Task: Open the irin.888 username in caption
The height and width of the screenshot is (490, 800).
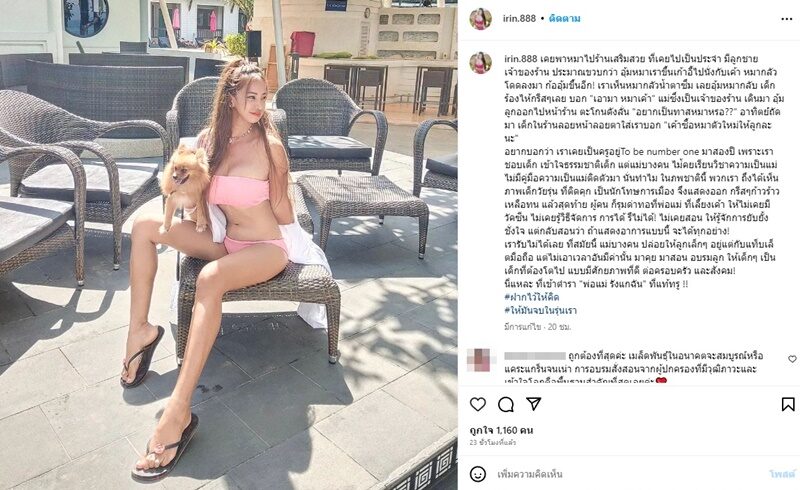Action: click(521, 59)
